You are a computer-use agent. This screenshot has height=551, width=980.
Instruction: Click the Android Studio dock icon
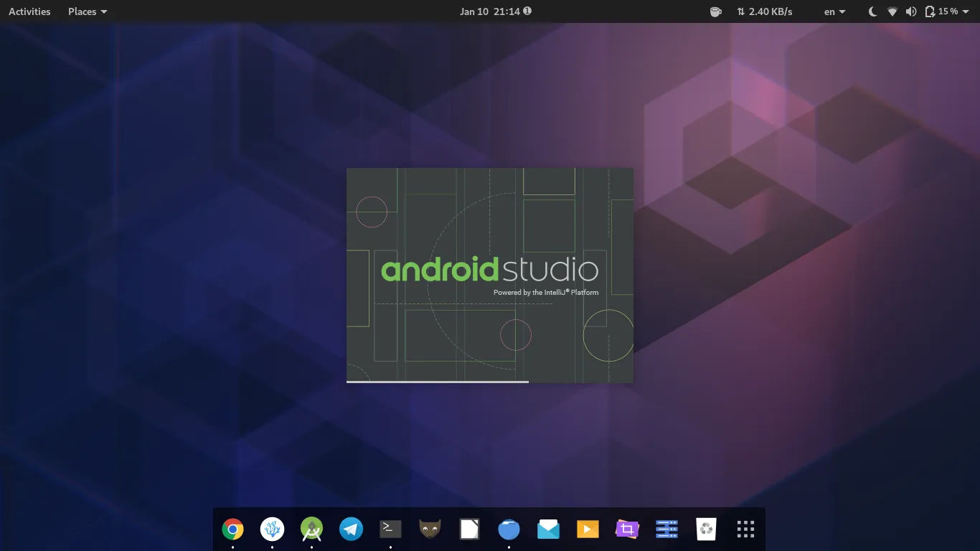[x=311, y=529]
